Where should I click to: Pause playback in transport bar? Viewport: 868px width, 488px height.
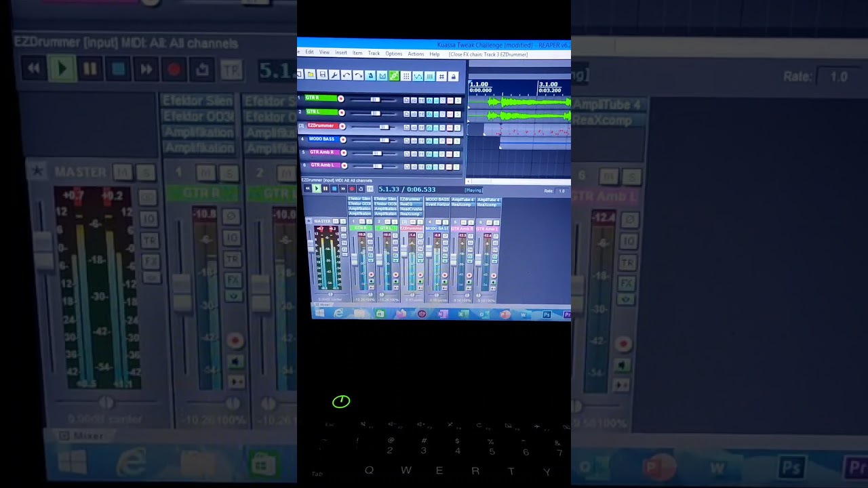tap(325, 188)
